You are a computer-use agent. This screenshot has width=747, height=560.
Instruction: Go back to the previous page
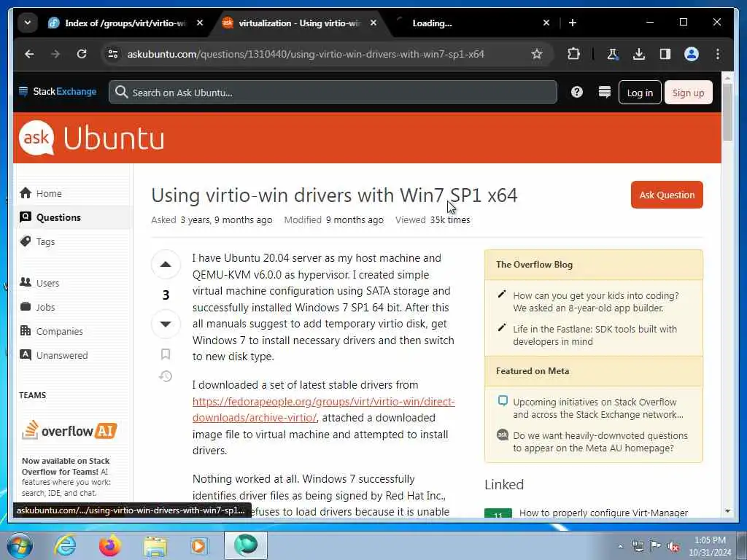29,54
